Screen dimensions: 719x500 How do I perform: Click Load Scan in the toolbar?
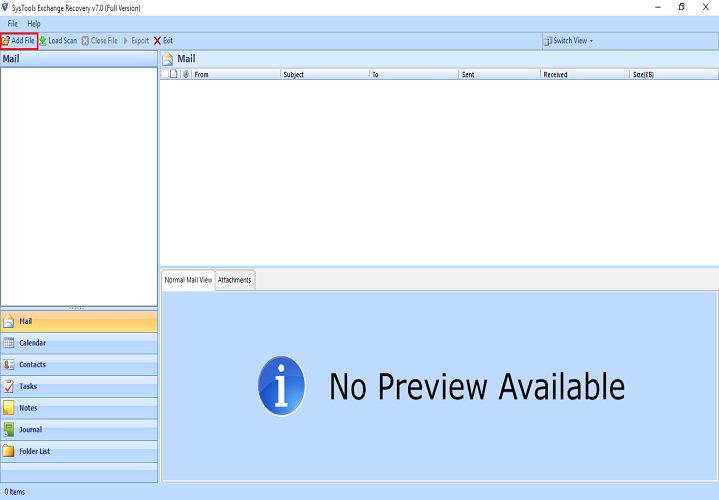(x=58, y=41)
